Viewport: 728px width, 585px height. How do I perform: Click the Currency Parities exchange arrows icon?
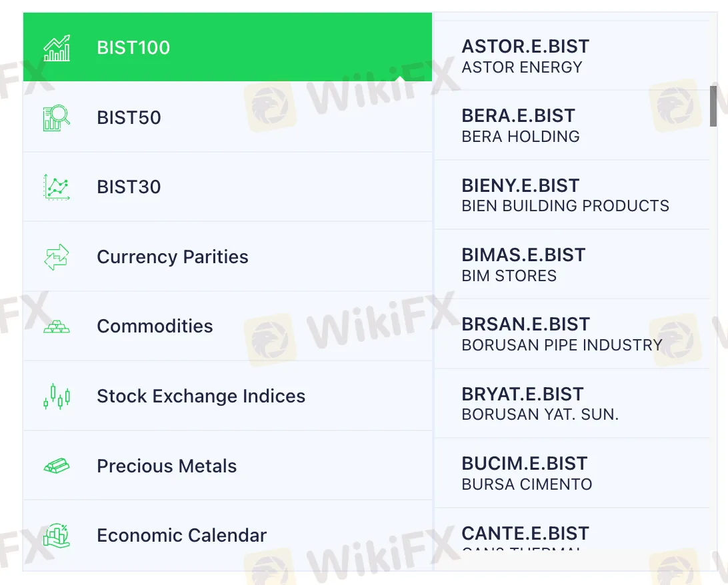tap(57, 257)
